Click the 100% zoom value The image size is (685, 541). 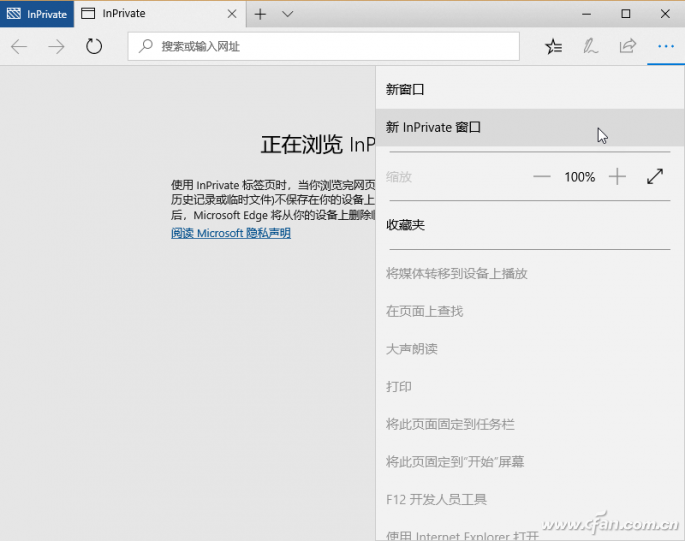(x=579, y=177)
